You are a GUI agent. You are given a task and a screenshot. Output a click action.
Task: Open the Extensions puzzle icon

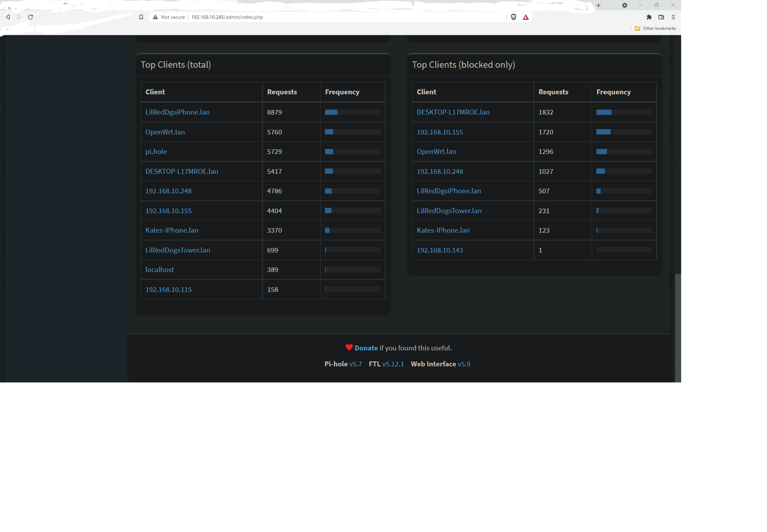coord(649,17)
